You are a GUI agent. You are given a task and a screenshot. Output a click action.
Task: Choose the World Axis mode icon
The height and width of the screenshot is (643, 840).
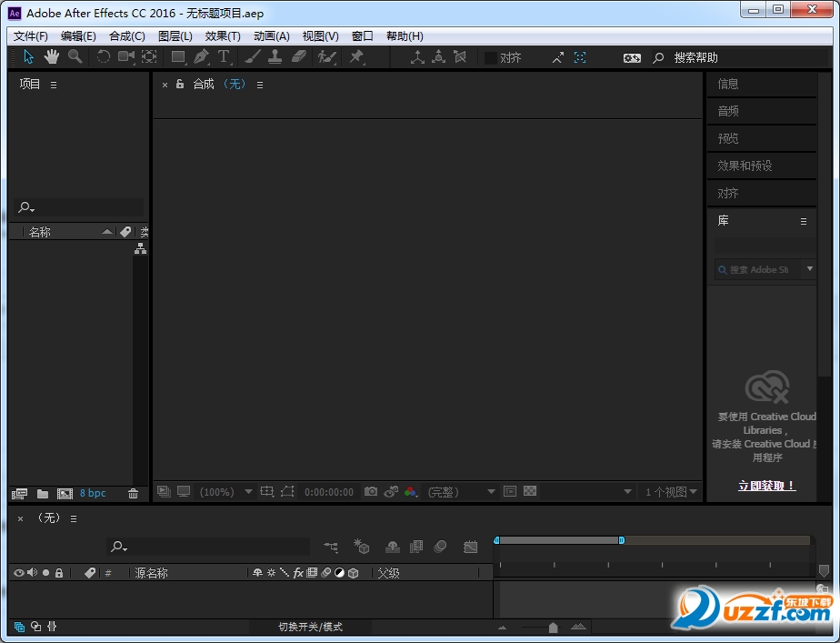(x=439, y=56)
